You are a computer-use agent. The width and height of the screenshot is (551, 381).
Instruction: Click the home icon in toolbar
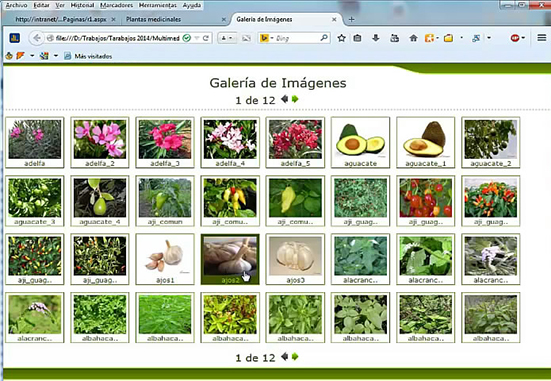pyautogui.click(x=413, y=38)
